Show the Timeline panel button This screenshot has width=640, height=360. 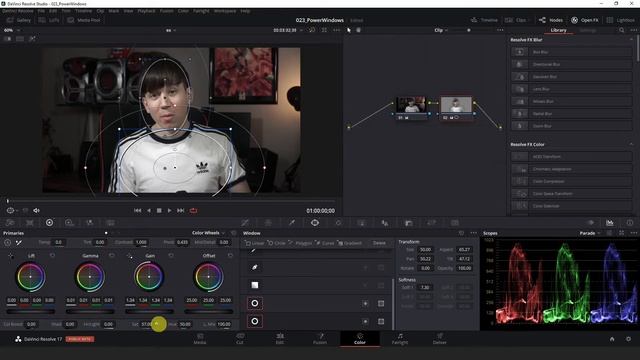[484, 20]
